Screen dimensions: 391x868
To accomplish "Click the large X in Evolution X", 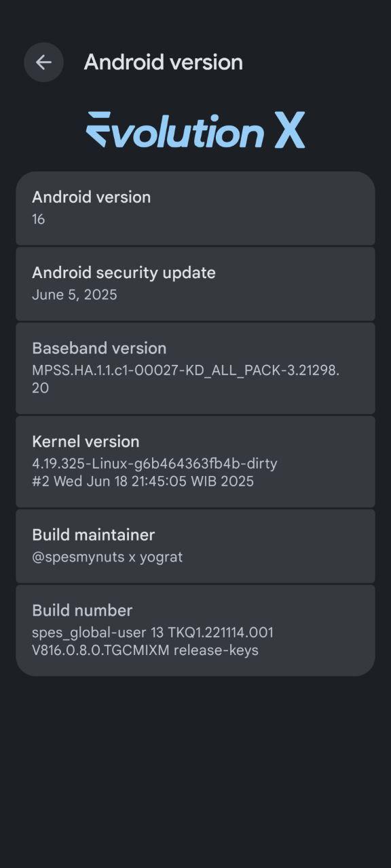I will pyautogui.click(x=290, y=130).
